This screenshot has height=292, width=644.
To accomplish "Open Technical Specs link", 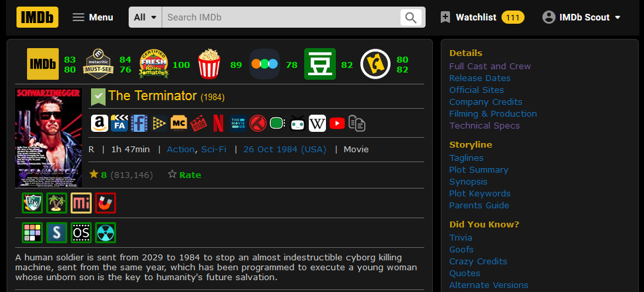I will (x=484, y=125).
